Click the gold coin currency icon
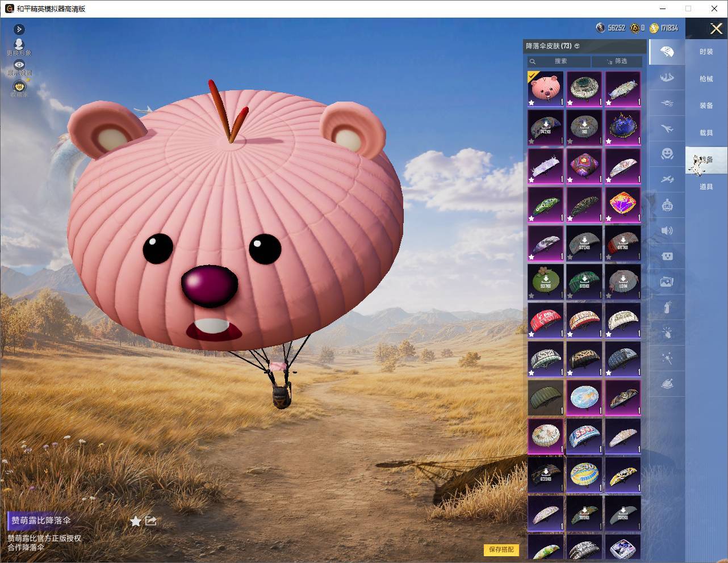728x563 pixels. pyautogui.click(x=654, y=28)
